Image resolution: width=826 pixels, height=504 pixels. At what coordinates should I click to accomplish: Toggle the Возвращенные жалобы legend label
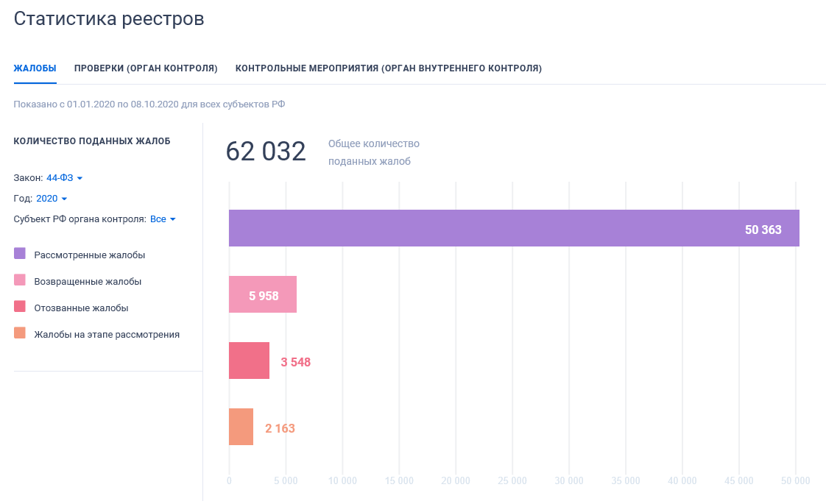point(88,281)
